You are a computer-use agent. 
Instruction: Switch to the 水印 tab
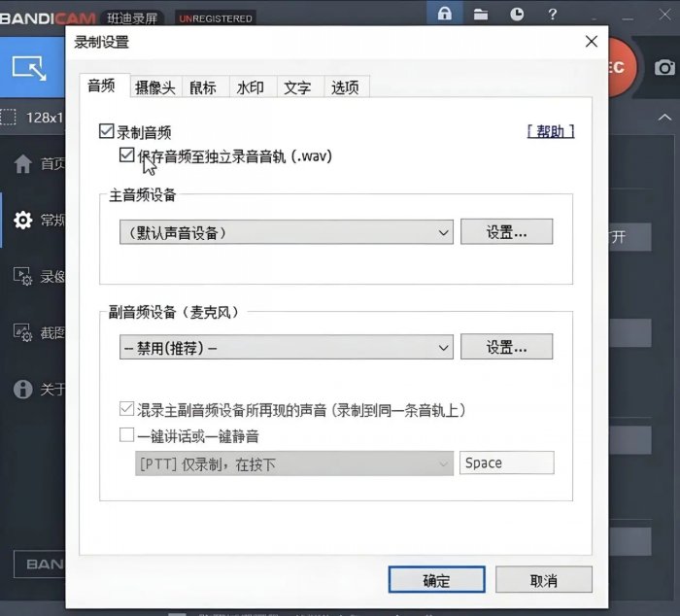tap(250, 86)
